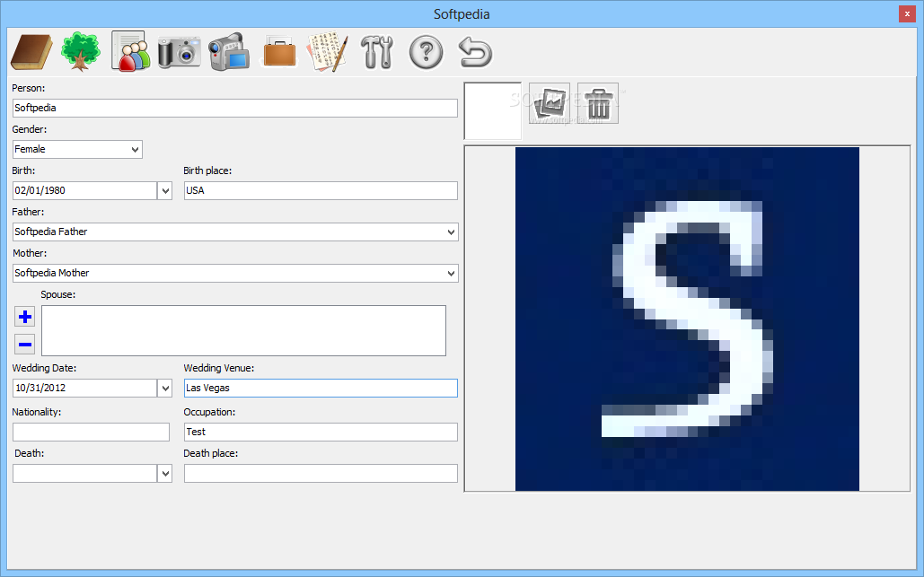Open the Wedding Date picker arrow

[x=165, y=388]
